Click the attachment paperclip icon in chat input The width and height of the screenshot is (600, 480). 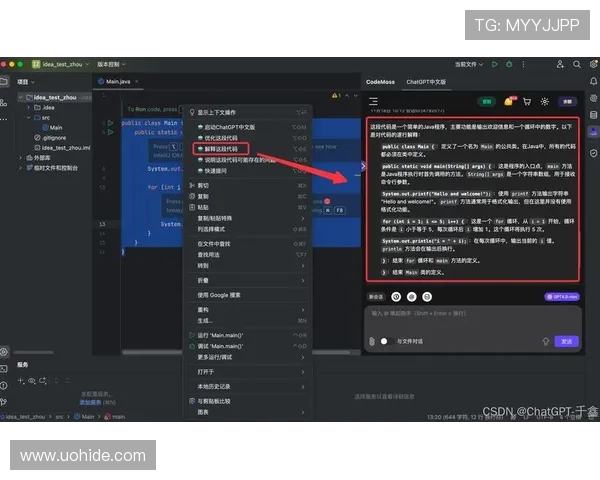371,341
